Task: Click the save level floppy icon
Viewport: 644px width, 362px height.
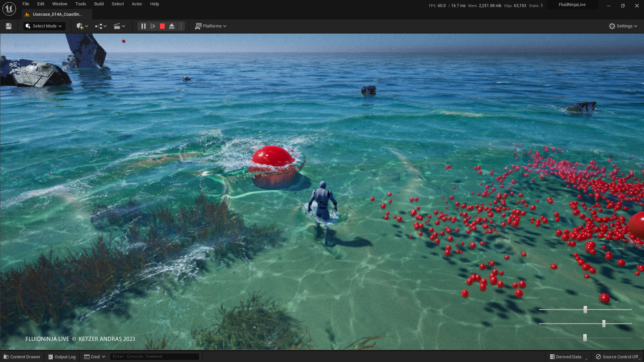Action: coord(9,26)
